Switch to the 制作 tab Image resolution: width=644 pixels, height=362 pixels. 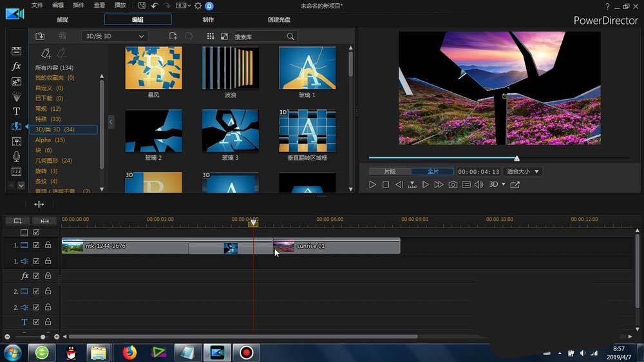208,19
